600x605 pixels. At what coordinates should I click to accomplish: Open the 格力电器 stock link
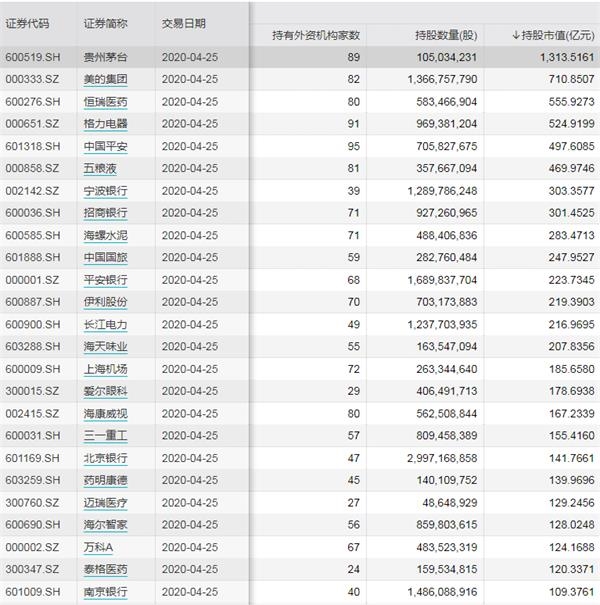click(105, 124)
